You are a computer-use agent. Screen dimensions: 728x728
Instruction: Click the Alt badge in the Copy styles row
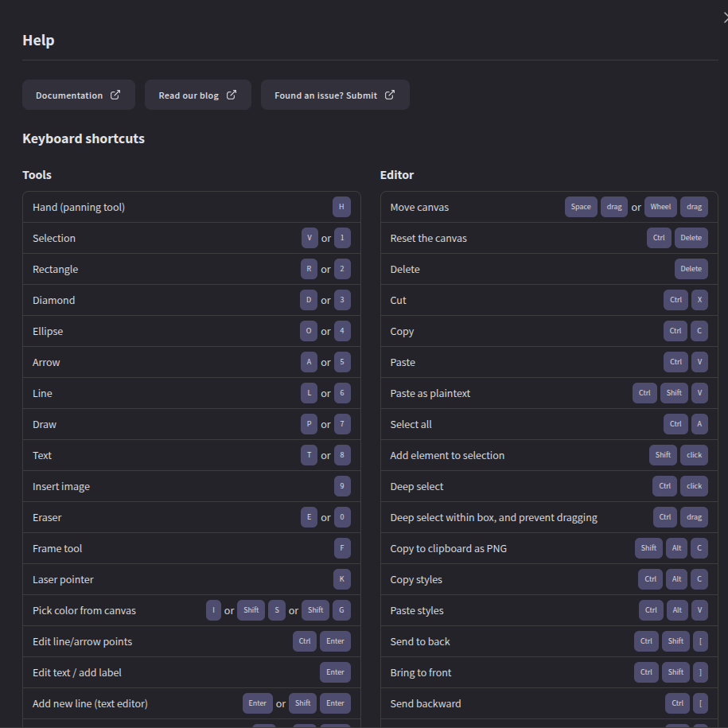(x=676, y=579)
